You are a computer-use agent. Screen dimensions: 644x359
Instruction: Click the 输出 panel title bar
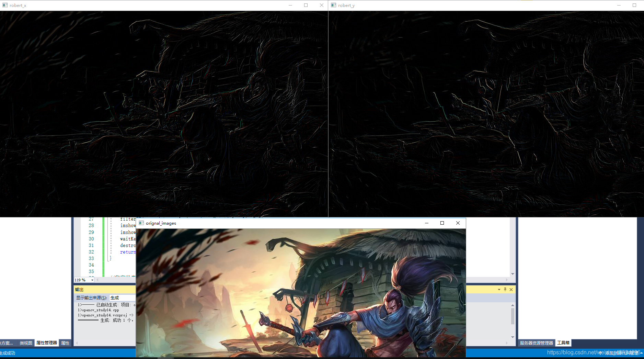(105, 290)
